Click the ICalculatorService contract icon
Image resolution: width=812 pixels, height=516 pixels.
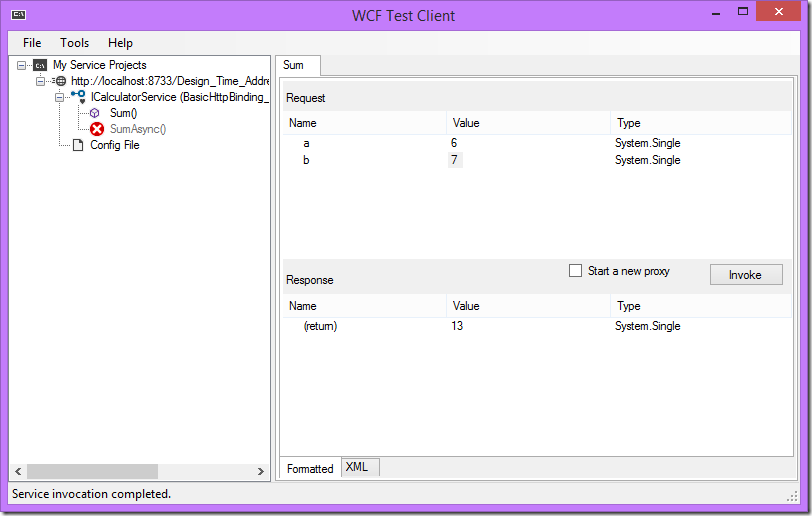(x=78, y=96)
